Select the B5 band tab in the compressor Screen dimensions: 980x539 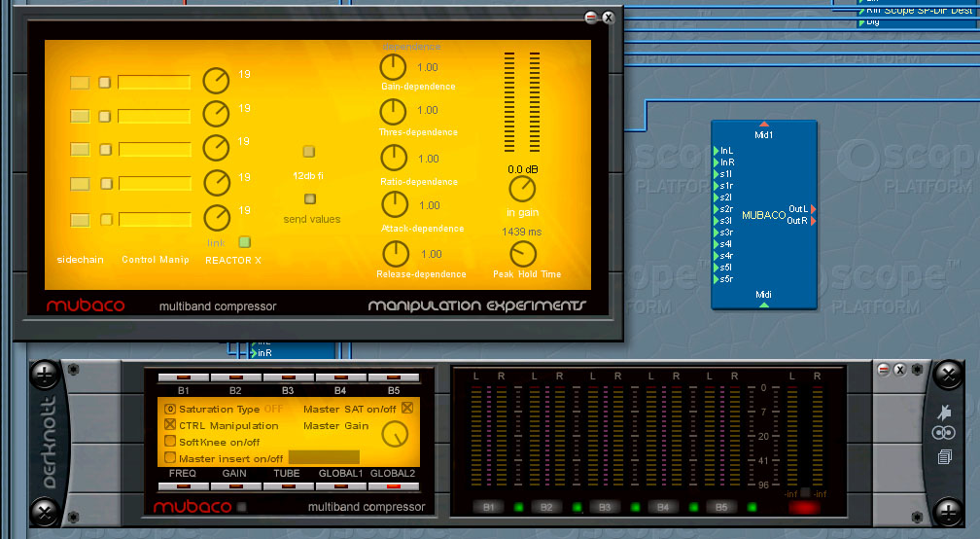pos(393,377)
